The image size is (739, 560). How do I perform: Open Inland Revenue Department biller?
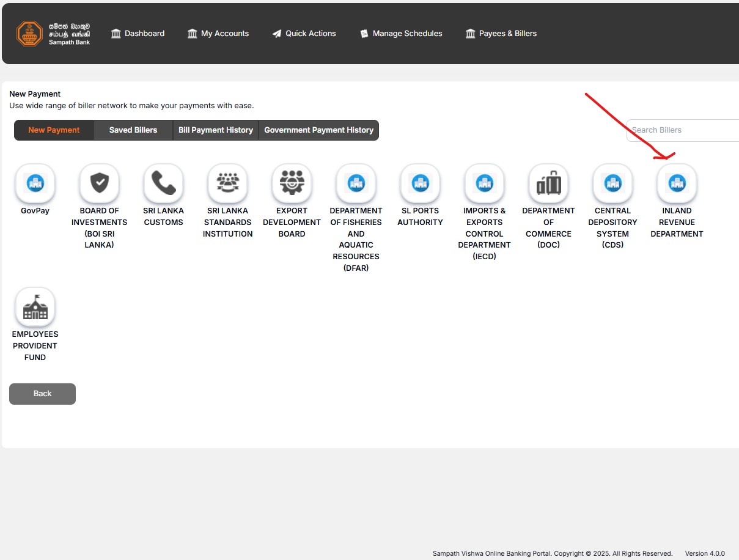[677, 183]
